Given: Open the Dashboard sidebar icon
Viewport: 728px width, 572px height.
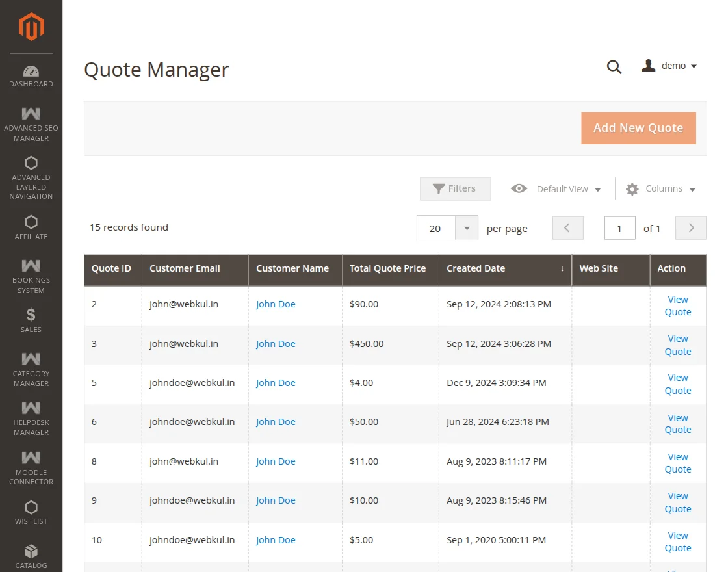Looking at the screenshot, I should click(x=31, y=76).
